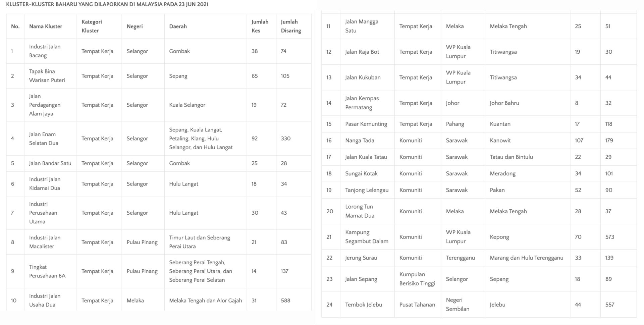Click the 'Kumpulan Berisiko Tinggi' category cell
The image size is (644, 325).
tap(417, 279)
